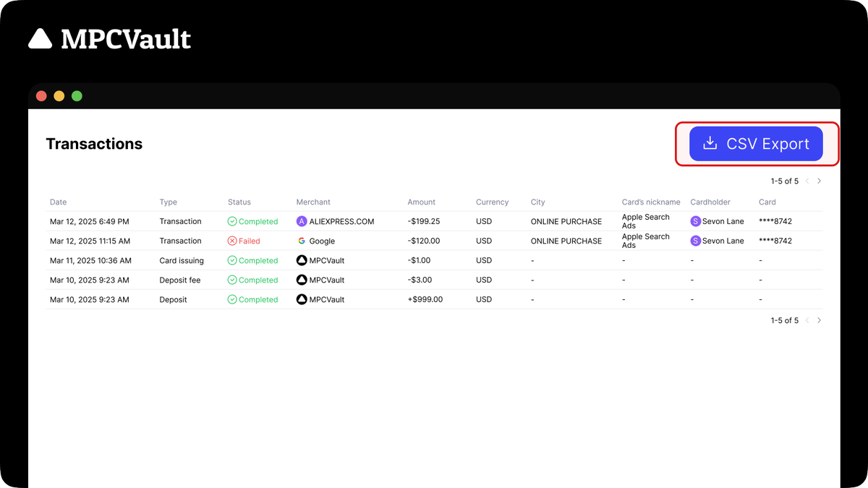
Task: Go to previous page using bottom pagination arrow
Action: [807, 320]
